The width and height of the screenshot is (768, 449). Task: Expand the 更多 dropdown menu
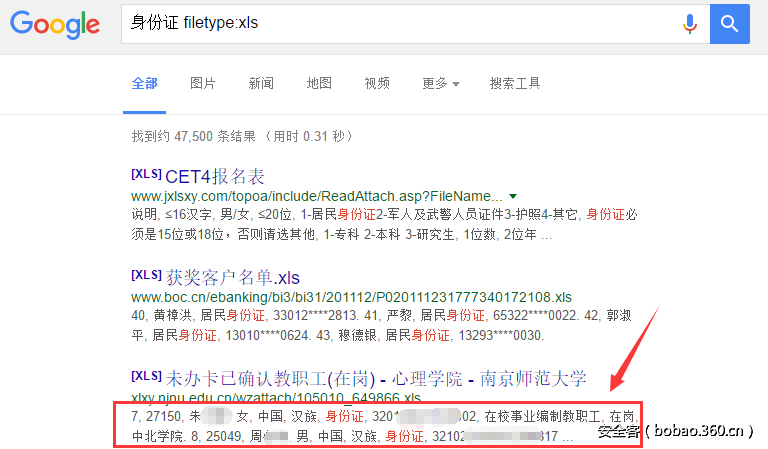[x=441, y=83]
